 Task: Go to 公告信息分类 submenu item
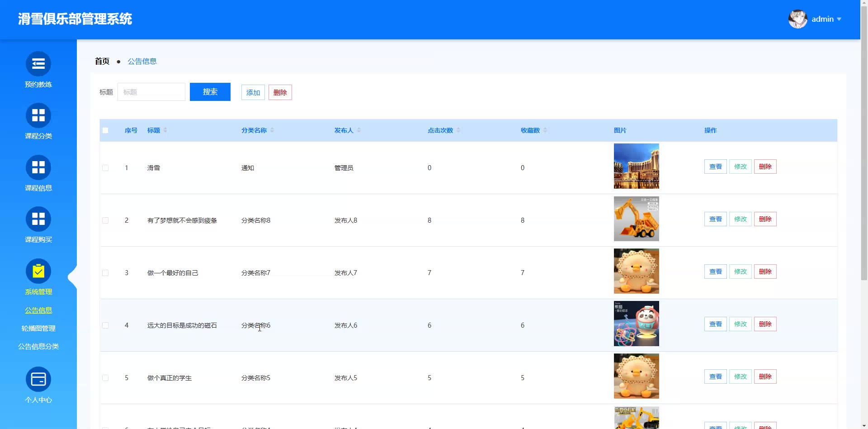pyautogui.click(x=38, y=347)
